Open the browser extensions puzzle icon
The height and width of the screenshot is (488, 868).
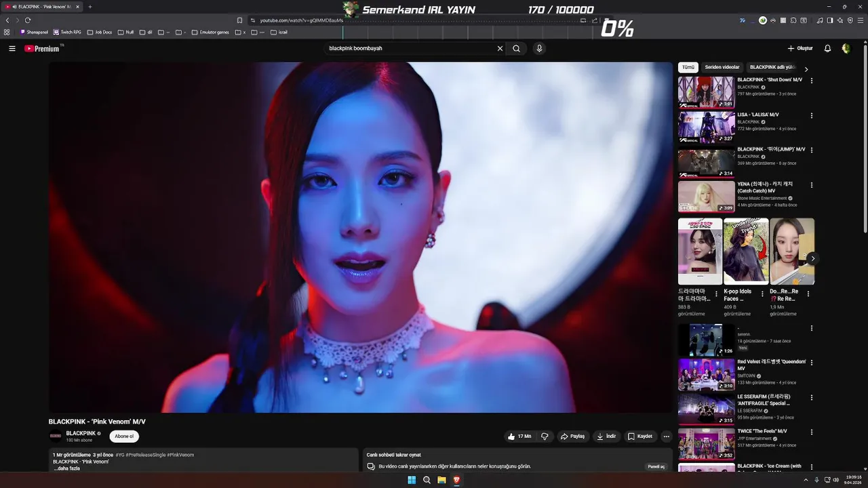tap(793, 20)
